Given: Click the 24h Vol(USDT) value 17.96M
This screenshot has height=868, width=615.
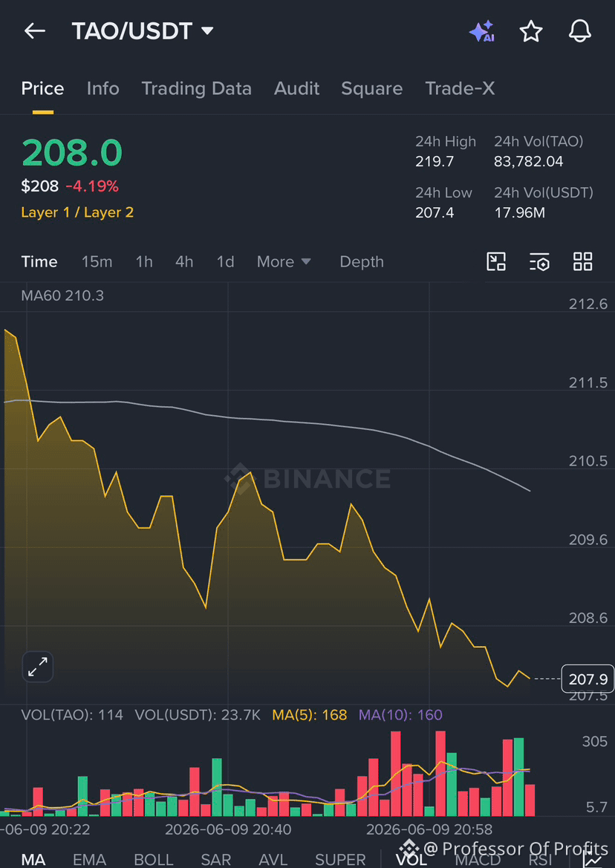Looking at the screenshot, I should [x=520, y=212].
